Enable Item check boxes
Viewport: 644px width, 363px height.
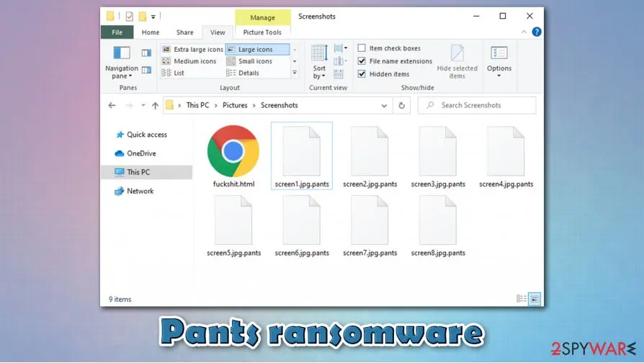tap(362, 48)
